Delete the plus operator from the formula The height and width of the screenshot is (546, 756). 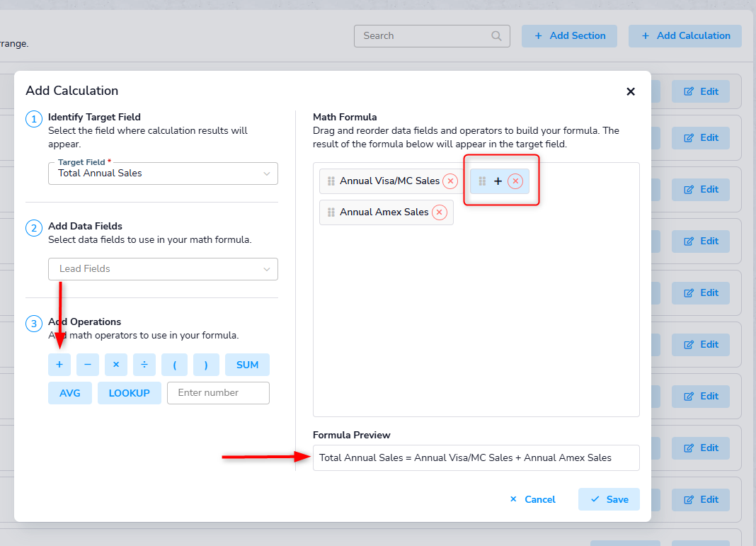[x=515, y=181]
